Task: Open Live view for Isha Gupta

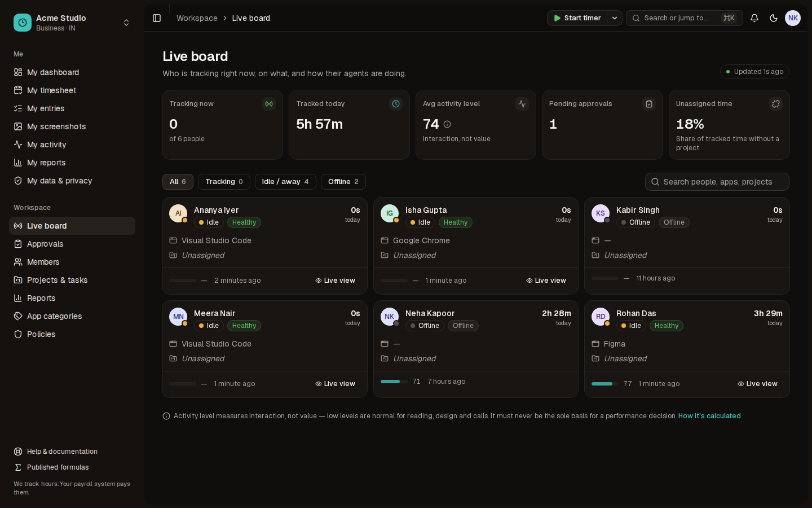Action: 546,281
